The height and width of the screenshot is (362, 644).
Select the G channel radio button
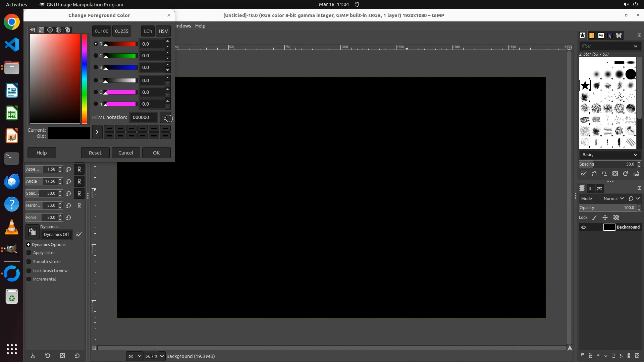click(96, 56)
